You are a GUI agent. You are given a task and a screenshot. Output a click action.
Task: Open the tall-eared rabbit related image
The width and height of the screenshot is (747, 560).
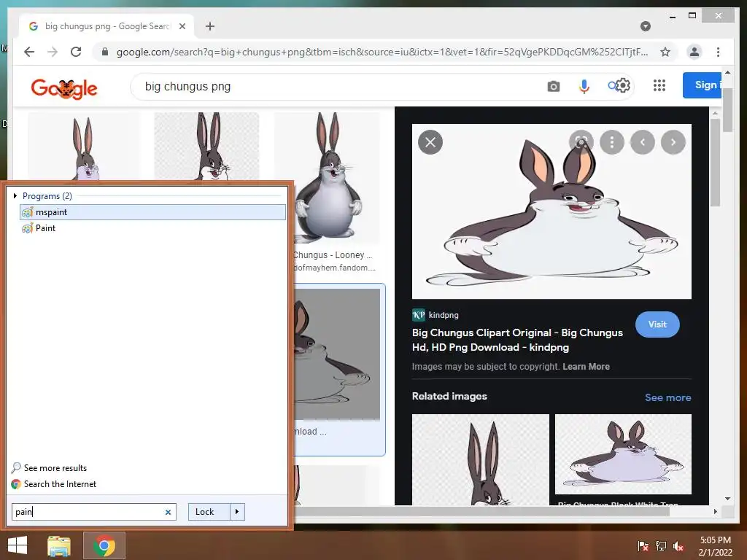pos(480,459)
